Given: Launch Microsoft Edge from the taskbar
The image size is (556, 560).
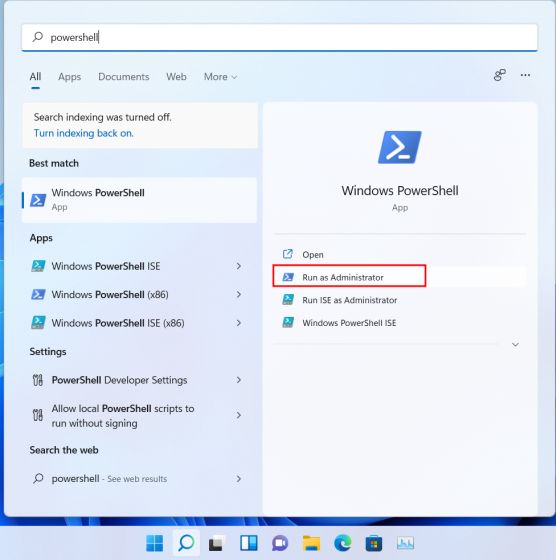Looking at the screenshot, I should 342,543.
